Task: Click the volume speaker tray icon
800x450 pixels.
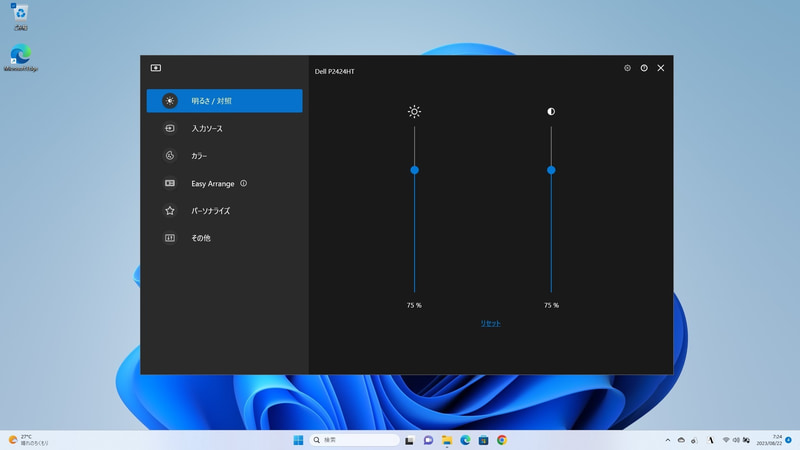Action: click(x=736, y=440)
